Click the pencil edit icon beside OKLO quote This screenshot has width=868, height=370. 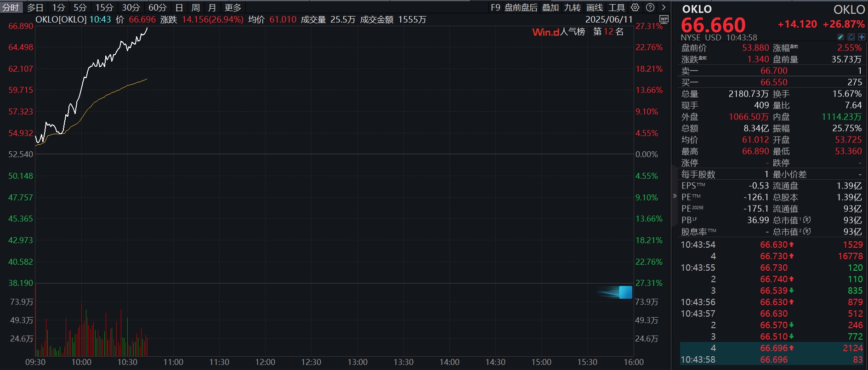tap(840, 37)
